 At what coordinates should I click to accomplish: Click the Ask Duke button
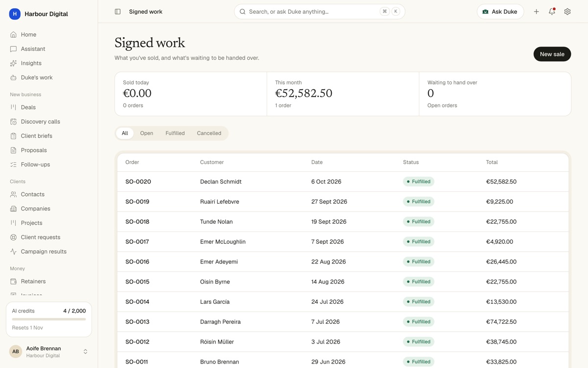[500, 12]
